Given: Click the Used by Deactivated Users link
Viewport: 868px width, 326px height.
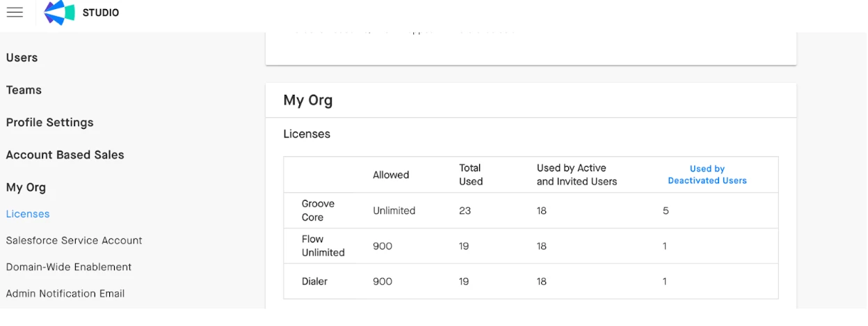Looking at the screenshot, I should coord(707,174).
